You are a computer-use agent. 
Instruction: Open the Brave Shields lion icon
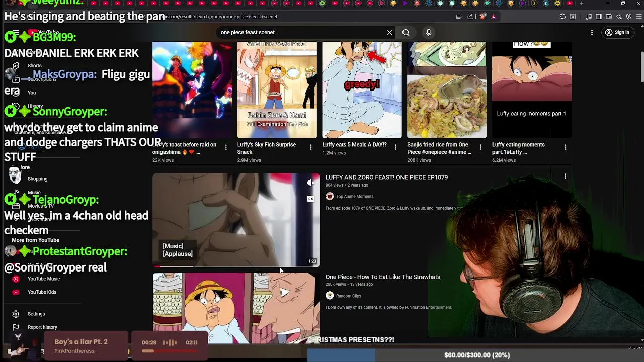pyautogui.click(x=483, y=17)
